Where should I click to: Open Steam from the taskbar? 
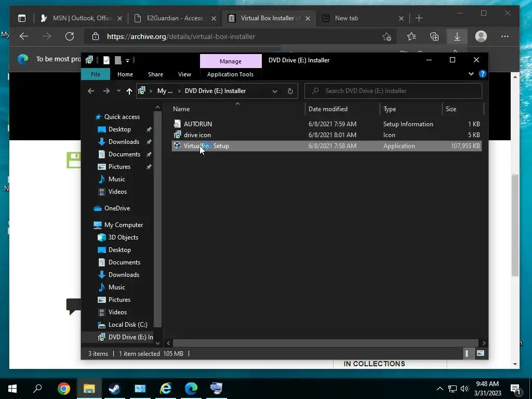115,389
